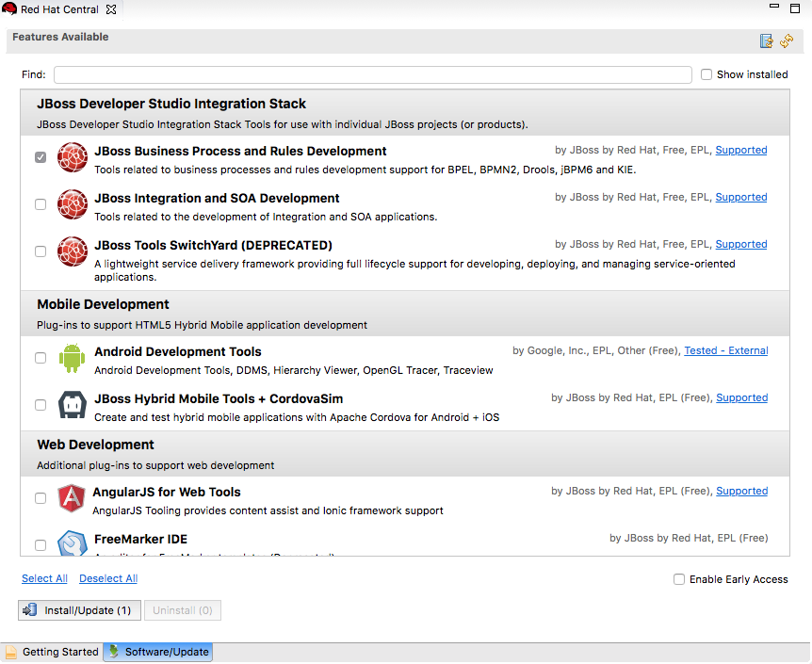Uncheck JBoss Business Process and Rules Development
Screen dimensions: 812x664
coord(41,157)
